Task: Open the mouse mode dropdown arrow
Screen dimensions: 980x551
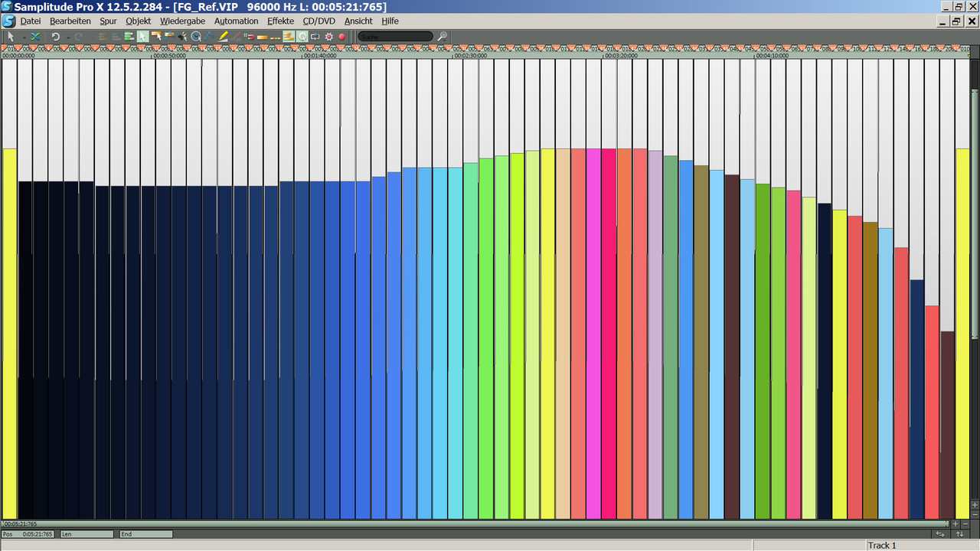Action: pyautogui.click(x=24, y=37)
